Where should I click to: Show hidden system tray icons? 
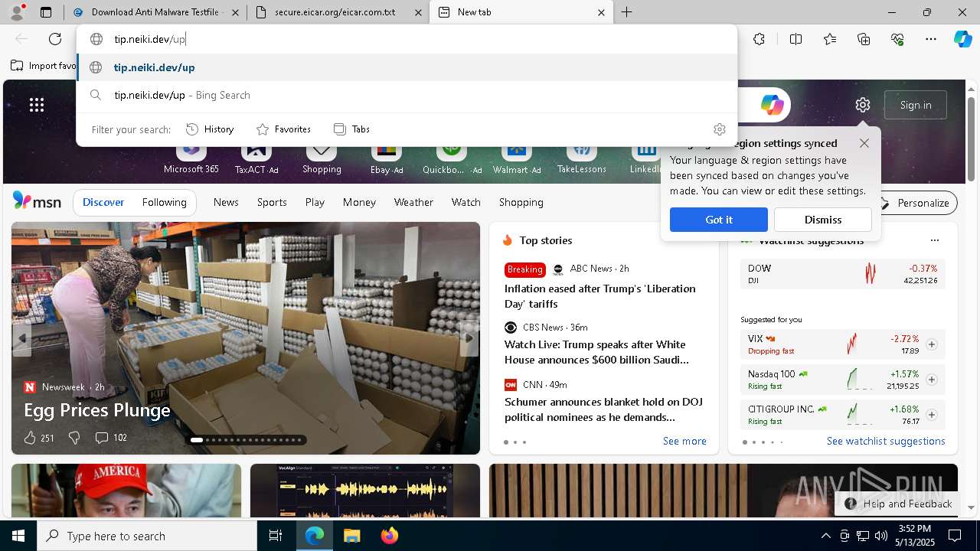click(825, 536)
